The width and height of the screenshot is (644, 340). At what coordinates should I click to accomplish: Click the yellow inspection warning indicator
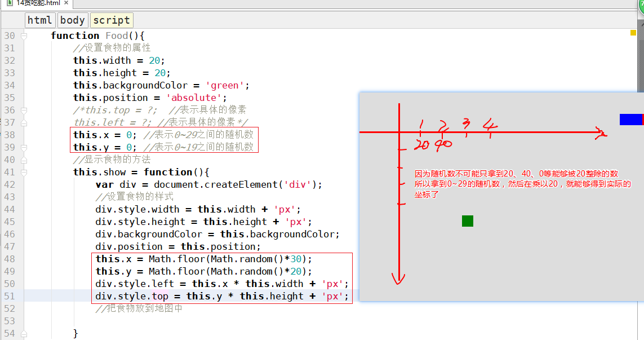(633, 33)
